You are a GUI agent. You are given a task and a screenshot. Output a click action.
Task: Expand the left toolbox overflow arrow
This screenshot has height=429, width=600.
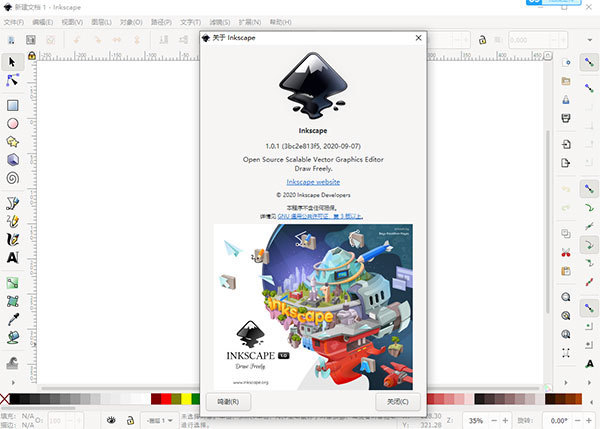click(x=13, y=382)
